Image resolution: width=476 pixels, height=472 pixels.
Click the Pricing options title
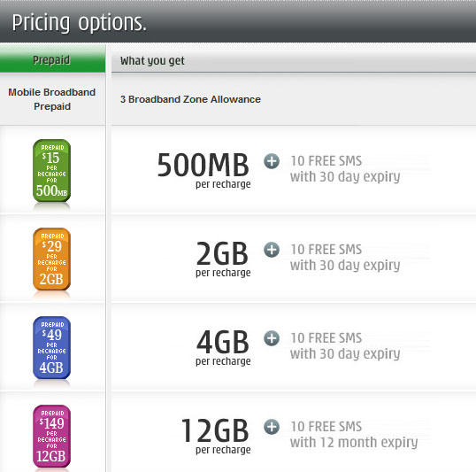coord(80,23)
